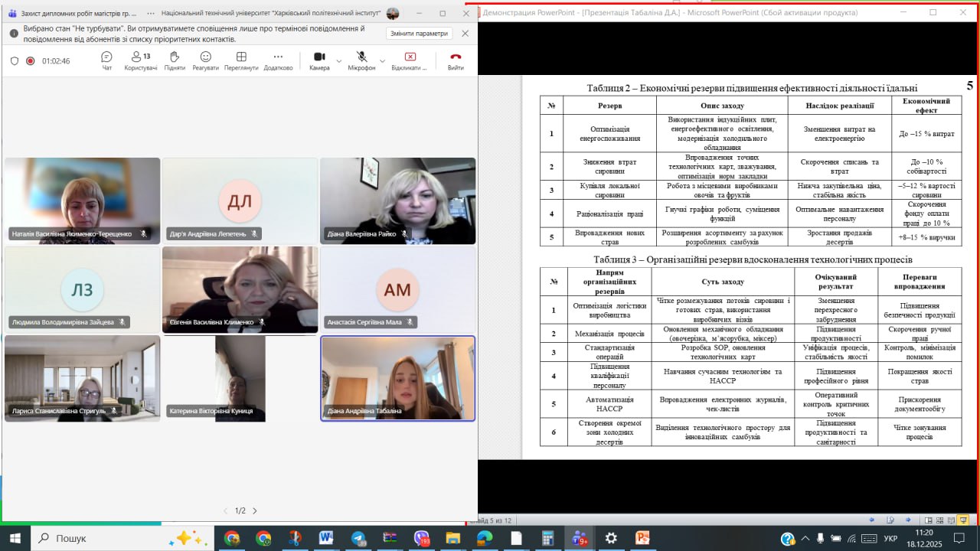Open the view layout options (Переглянути)
980x551 pixels.
[241, 60]
